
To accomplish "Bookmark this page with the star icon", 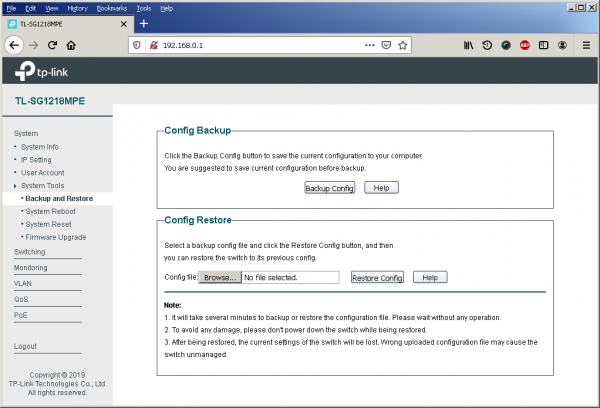I will (x=402, y=45).
